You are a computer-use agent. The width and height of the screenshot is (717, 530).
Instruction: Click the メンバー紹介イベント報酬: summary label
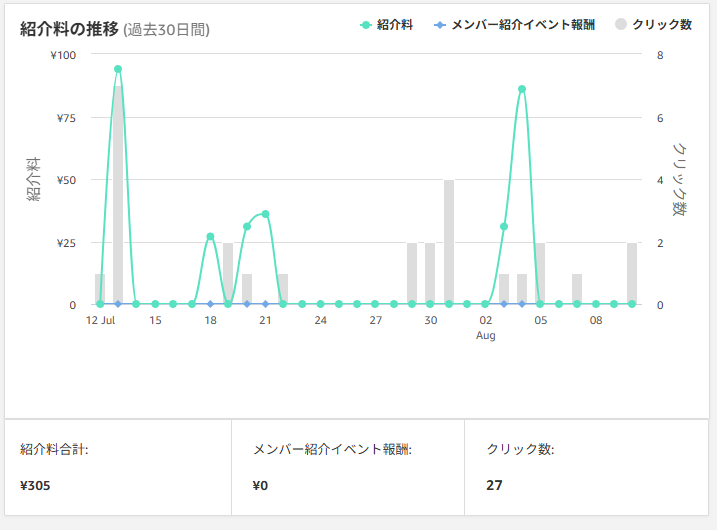(x=332, y=449)
